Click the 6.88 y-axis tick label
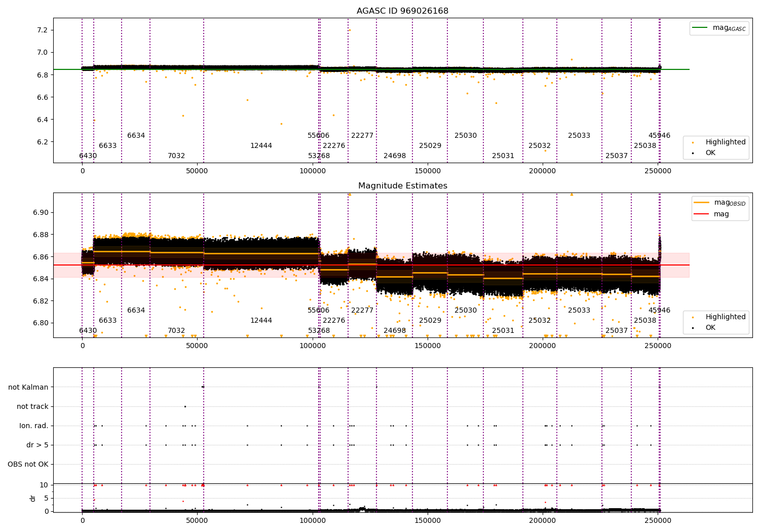 pyautogui.click(x=41, y=235)
